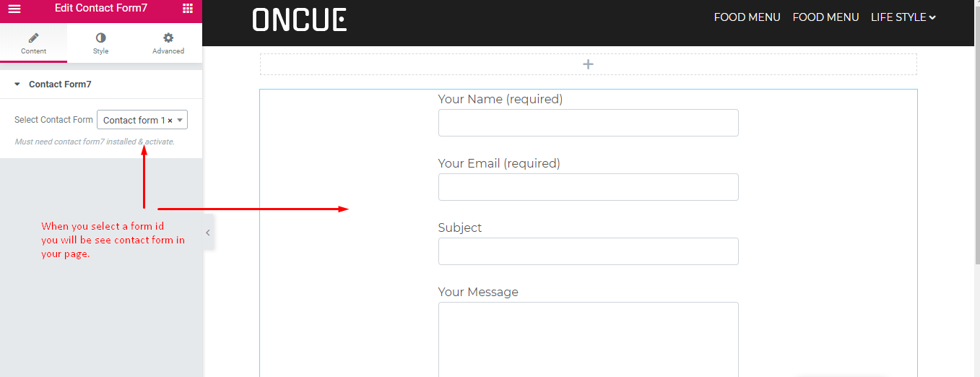Open the hamburger menu in Elementor panel

click(x=14, y=9)
